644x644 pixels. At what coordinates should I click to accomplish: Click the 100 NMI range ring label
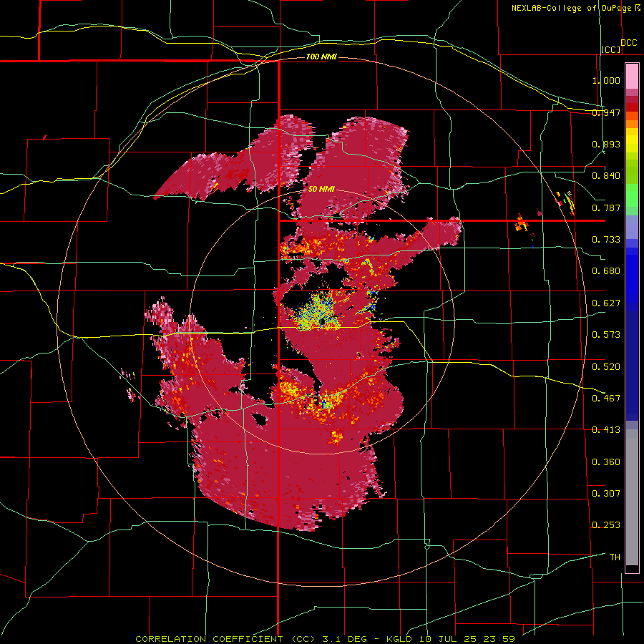point(321,57)
